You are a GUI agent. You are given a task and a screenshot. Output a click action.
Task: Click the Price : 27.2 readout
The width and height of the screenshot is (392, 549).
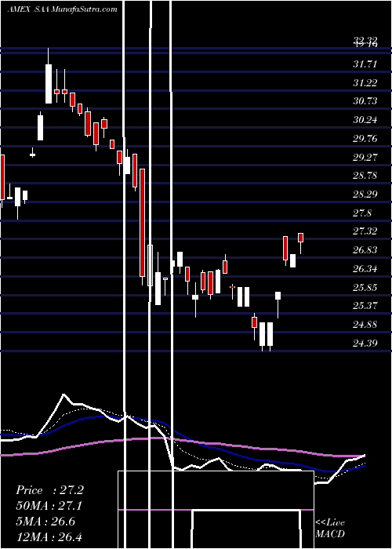coord(49,490)
